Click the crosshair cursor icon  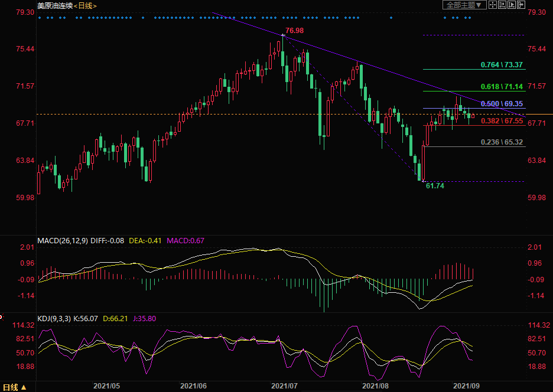492,5
